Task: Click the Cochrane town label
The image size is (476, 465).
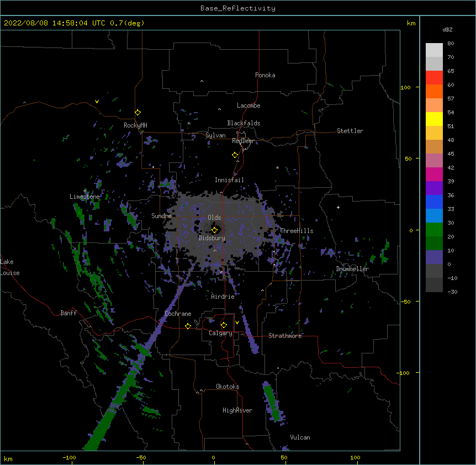Action: pos(178,314)
